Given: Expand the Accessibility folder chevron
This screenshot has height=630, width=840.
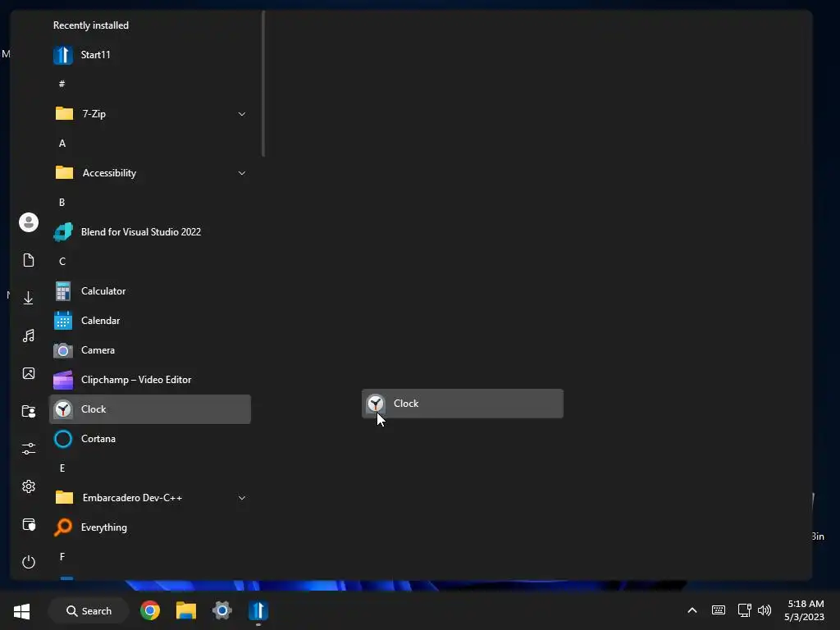Looking at the screenshot, I should tap(242, 173).
